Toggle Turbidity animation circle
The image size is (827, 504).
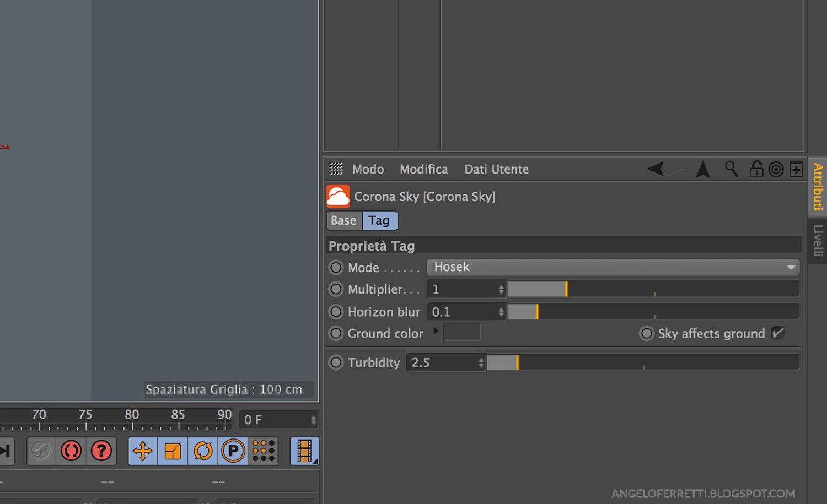336,362
